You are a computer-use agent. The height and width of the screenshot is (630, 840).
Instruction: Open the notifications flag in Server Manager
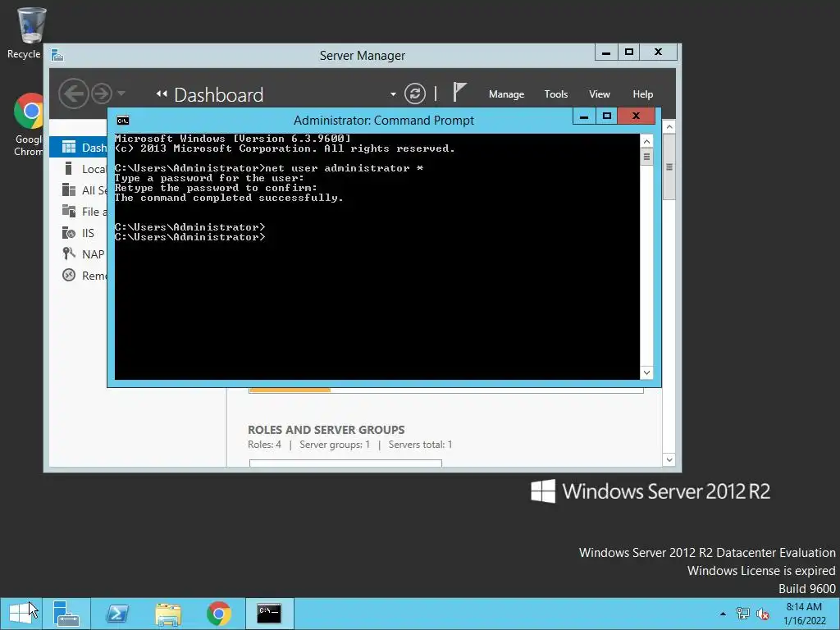coord(459,92)
